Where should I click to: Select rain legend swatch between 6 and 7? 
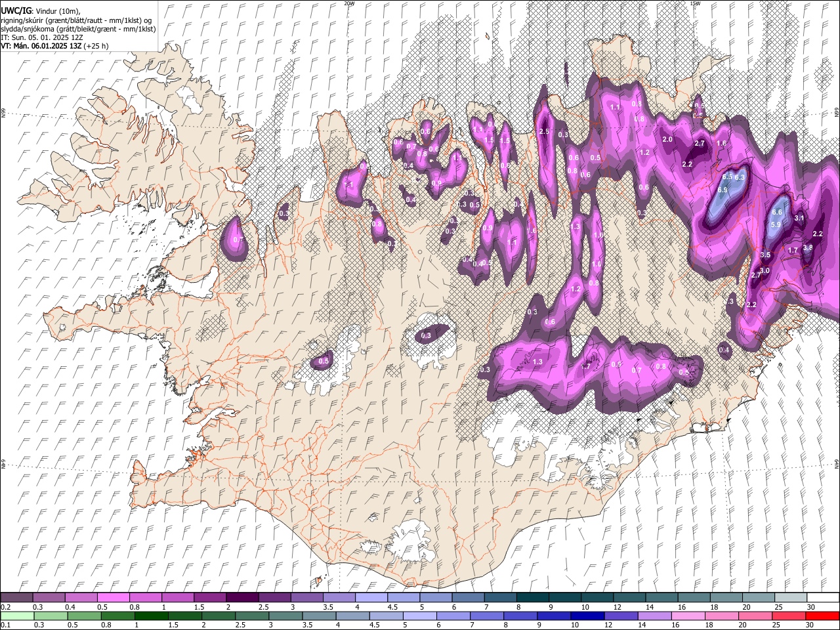pyautogui.click(x=453, y=616)
